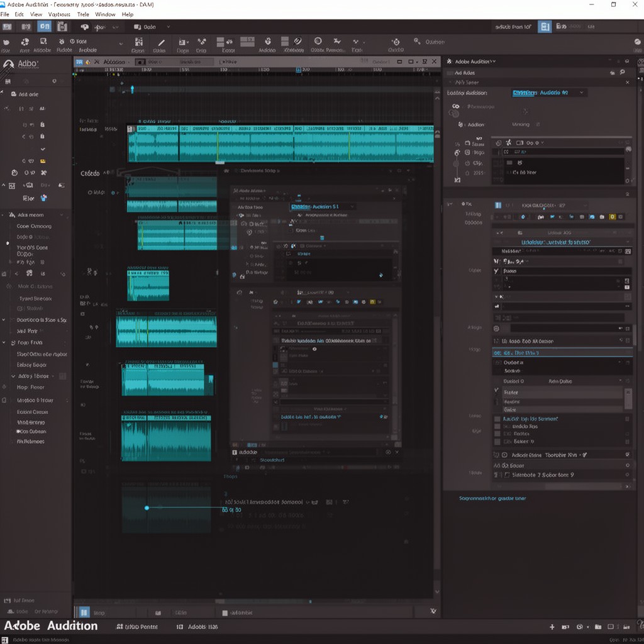644x644 pixels.
Task: Collapse the Fojo Fnds tree group
Action: pyautogui.click(x=4, y=343)
